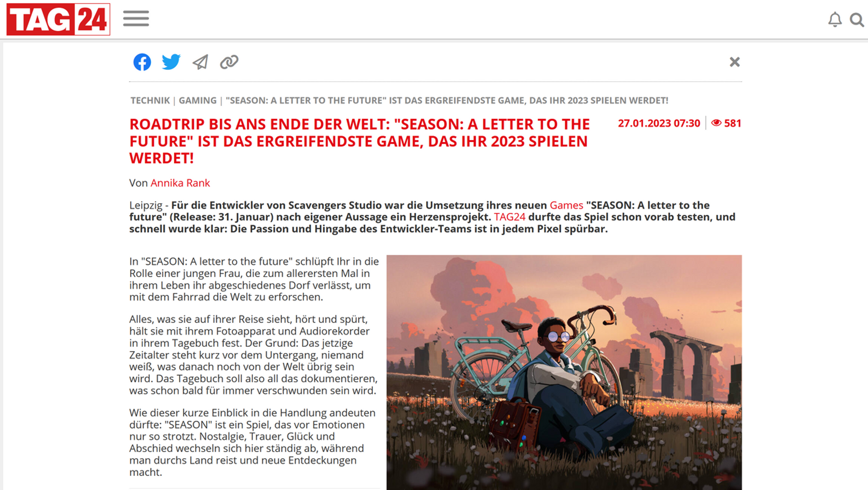
Task: Open the hamburger navigation menu
Action: (x=136, y=19)
